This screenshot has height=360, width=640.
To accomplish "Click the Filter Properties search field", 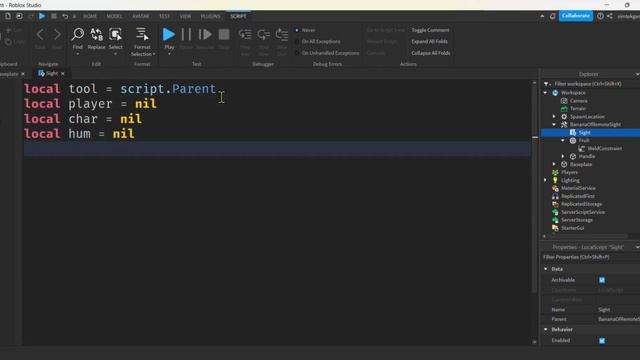I will [x=591, y=257].
